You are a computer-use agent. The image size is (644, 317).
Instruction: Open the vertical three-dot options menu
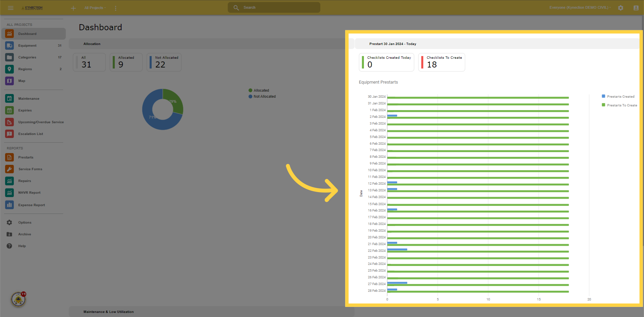(116, 8)
